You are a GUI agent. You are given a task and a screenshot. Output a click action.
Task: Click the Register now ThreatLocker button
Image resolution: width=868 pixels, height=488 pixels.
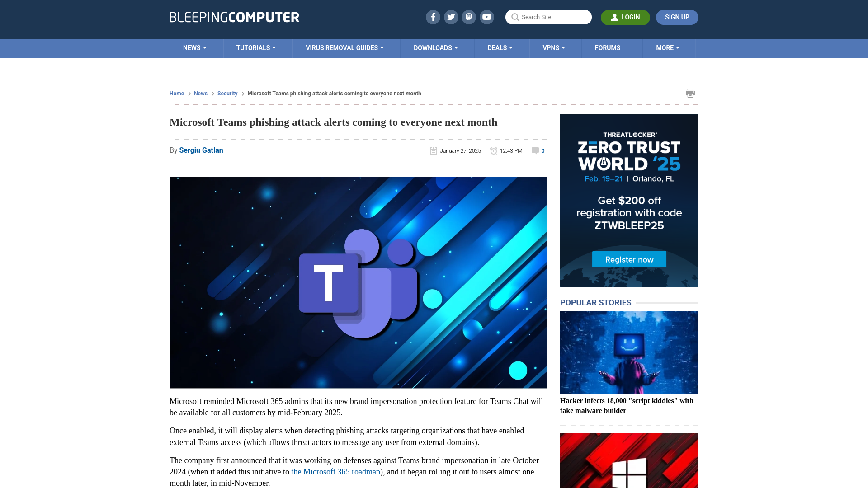point(629,259)
